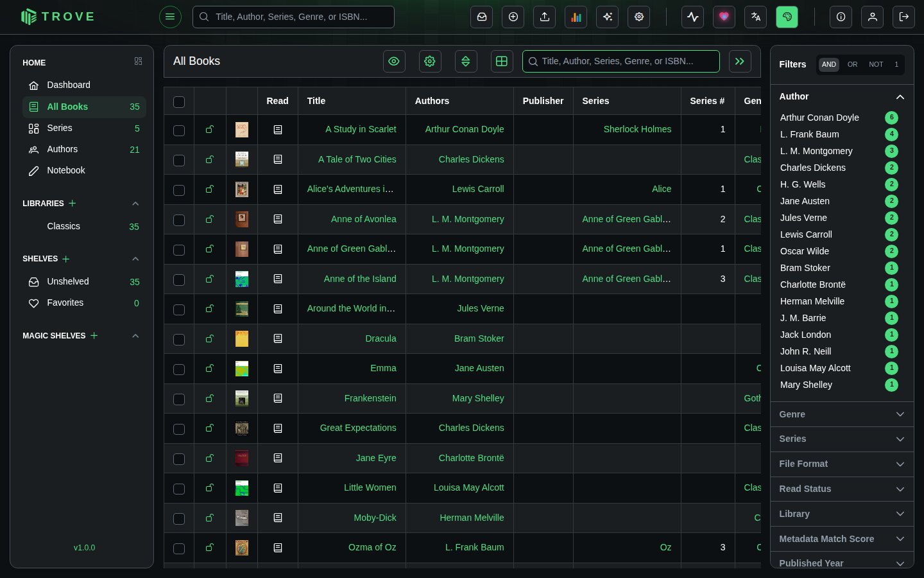Open the bar chart statistics icon
The width and height of the screenshot is (924, 578).
576,17
